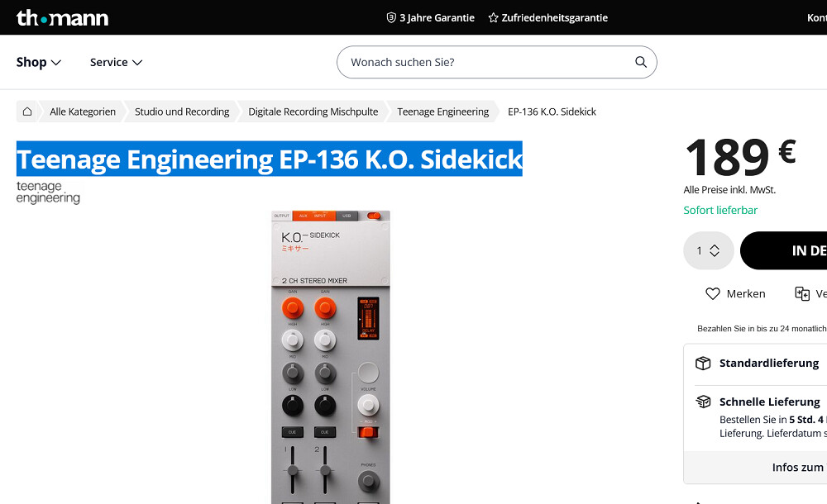
Task: Open Digitale Recording Mischpulte breadcrumb
Action: 313,112
